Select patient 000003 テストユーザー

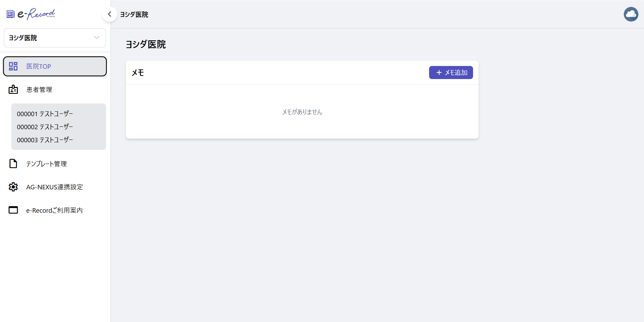click(45, 140)
